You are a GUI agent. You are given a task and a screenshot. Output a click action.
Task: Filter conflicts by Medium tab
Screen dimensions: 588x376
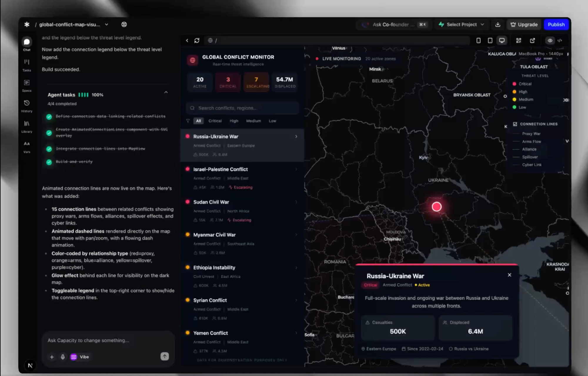253,121
